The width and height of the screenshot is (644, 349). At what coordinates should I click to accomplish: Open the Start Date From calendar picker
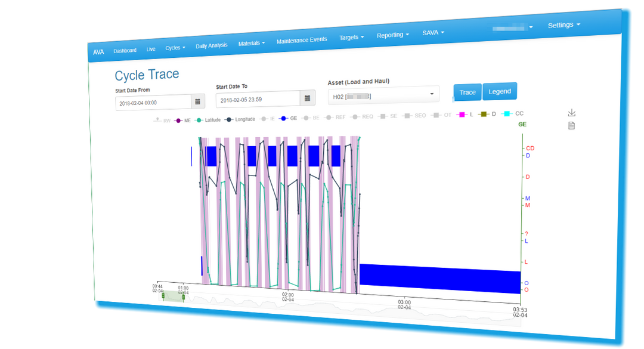tap(198, 103)
